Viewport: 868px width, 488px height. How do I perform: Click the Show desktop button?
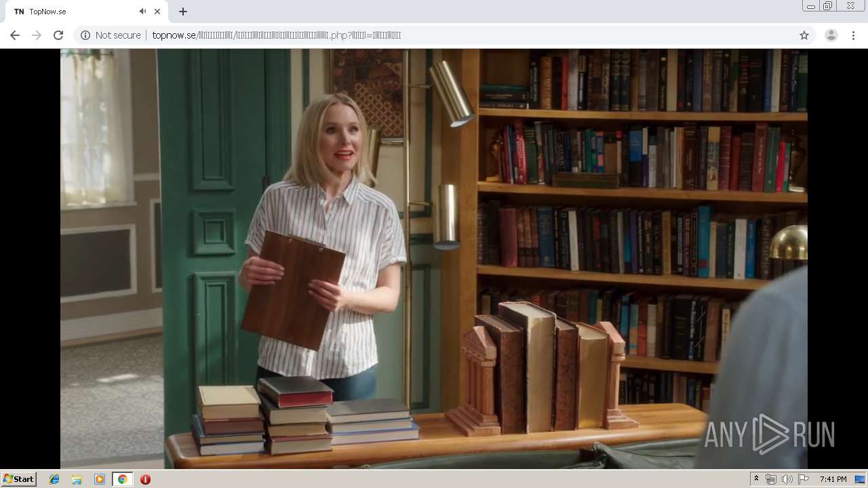(x=861, y=479)
